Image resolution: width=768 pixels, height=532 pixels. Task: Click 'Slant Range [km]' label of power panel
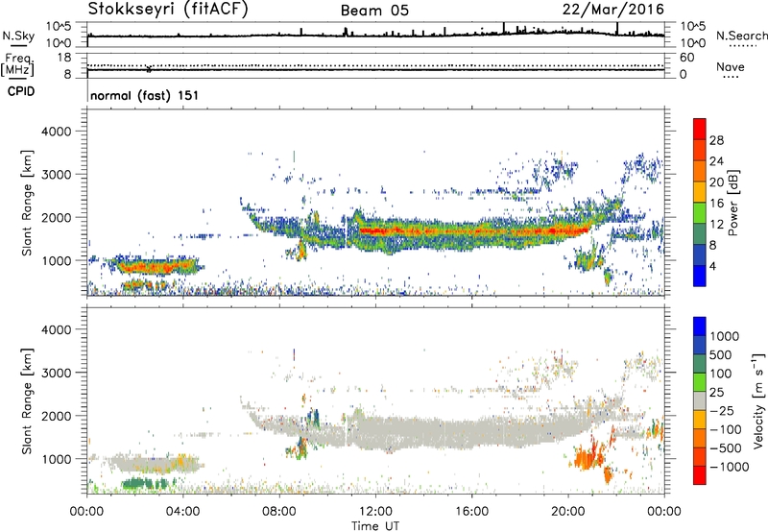(27, 203)
